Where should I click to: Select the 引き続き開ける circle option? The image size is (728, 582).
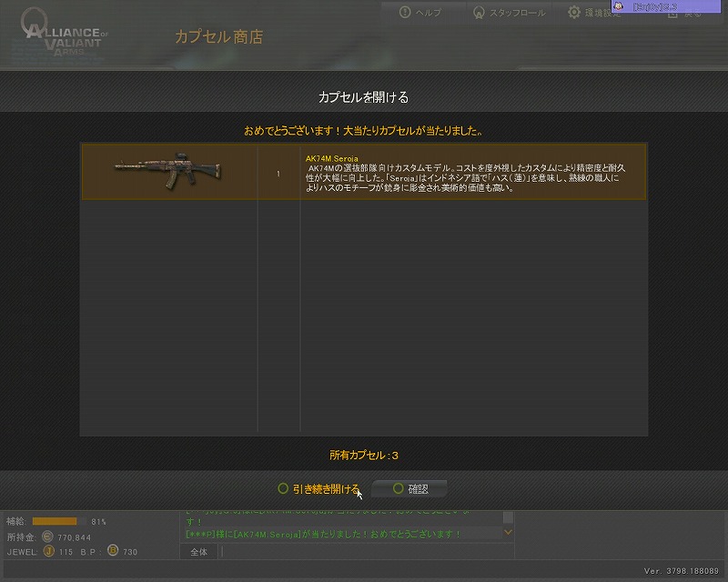(283, 488)
